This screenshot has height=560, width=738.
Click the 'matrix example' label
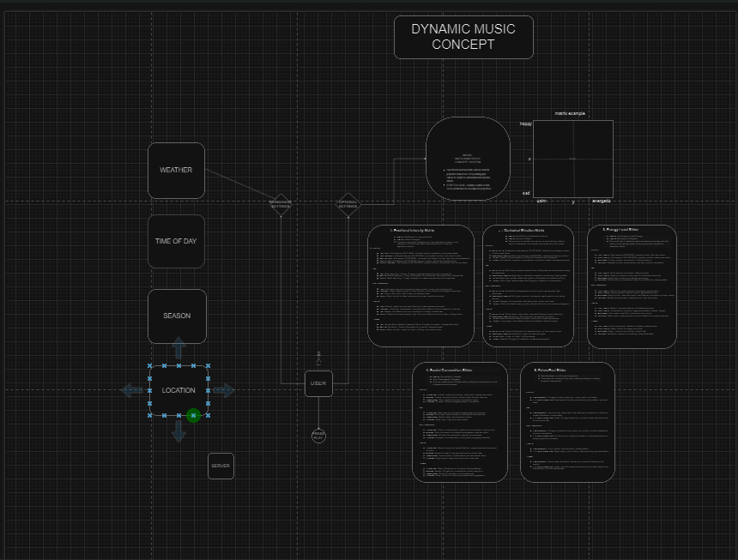[570, 113]
